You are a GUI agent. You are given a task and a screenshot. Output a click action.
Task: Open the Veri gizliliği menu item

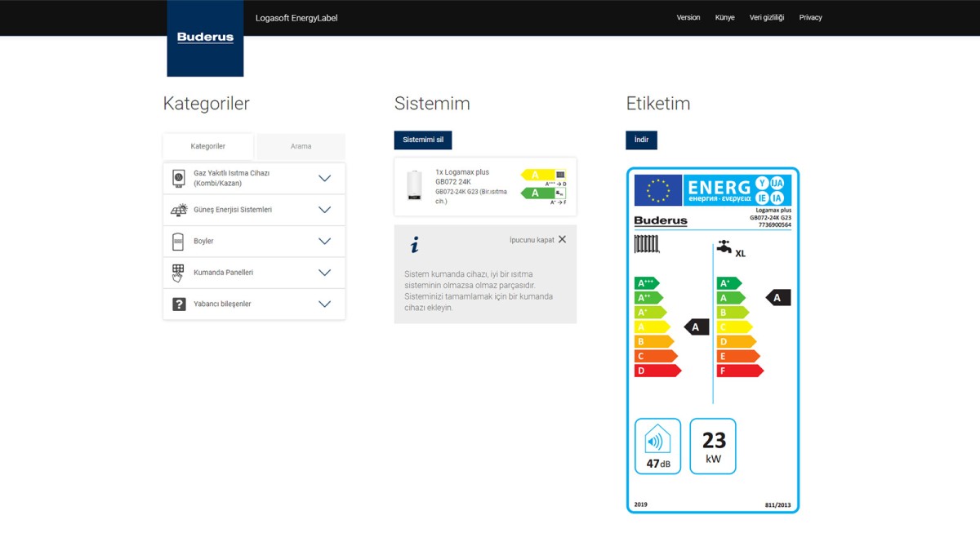point(767,18)
